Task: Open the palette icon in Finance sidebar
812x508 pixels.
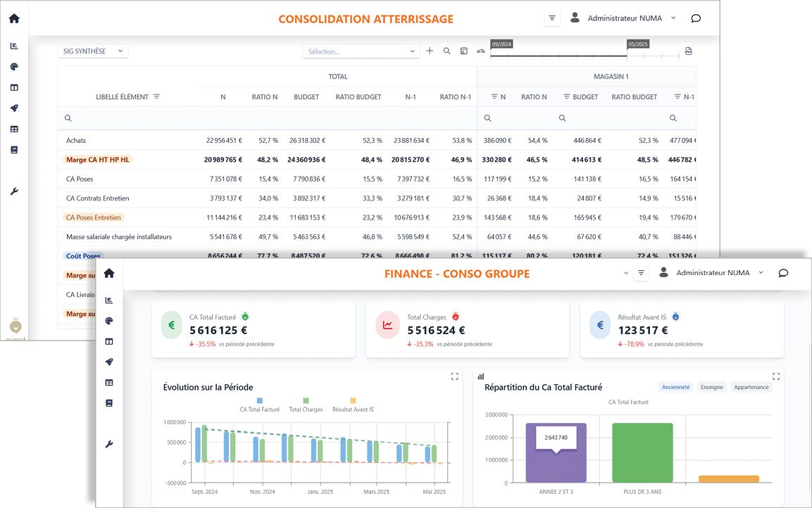Action: click(x=109, y=321)
